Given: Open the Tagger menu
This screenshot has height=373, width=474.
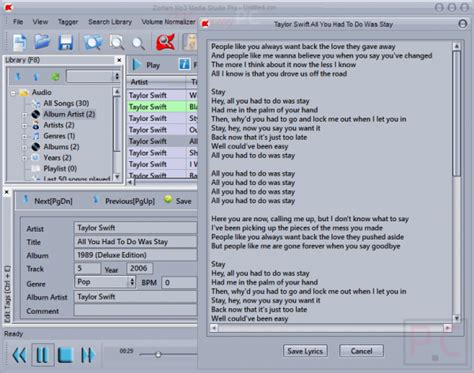Looking at the screenshot, I should pyautogui.click(x=68, y=22).
